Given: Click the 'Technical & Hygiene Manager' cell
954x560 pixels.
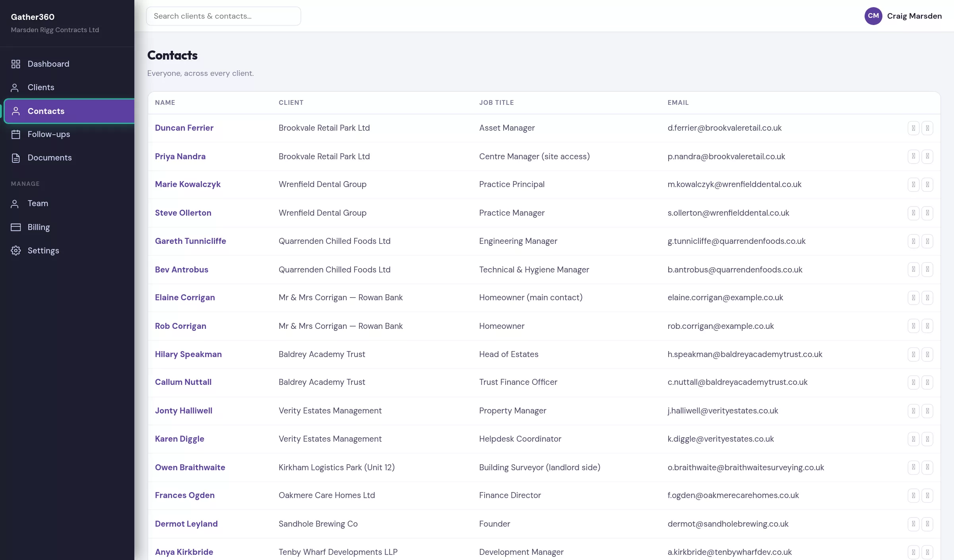Looking at the screenshot, I should pos(534,270).
